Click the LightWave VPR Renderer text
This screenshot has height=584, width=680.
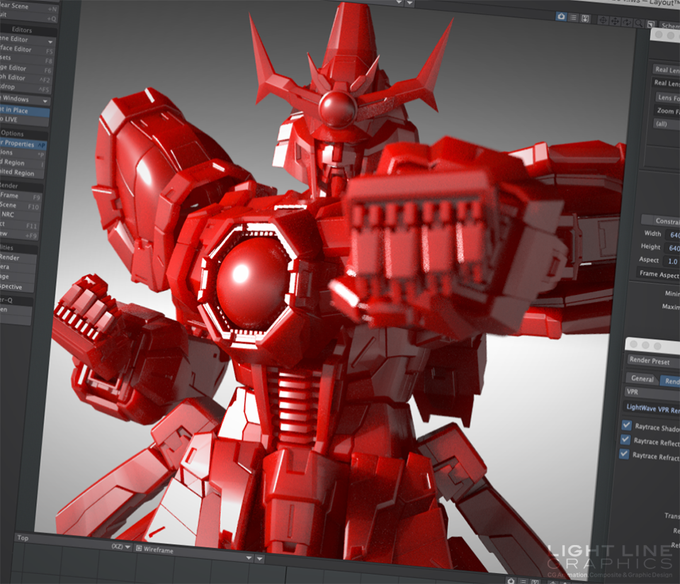tap(653, 408)
